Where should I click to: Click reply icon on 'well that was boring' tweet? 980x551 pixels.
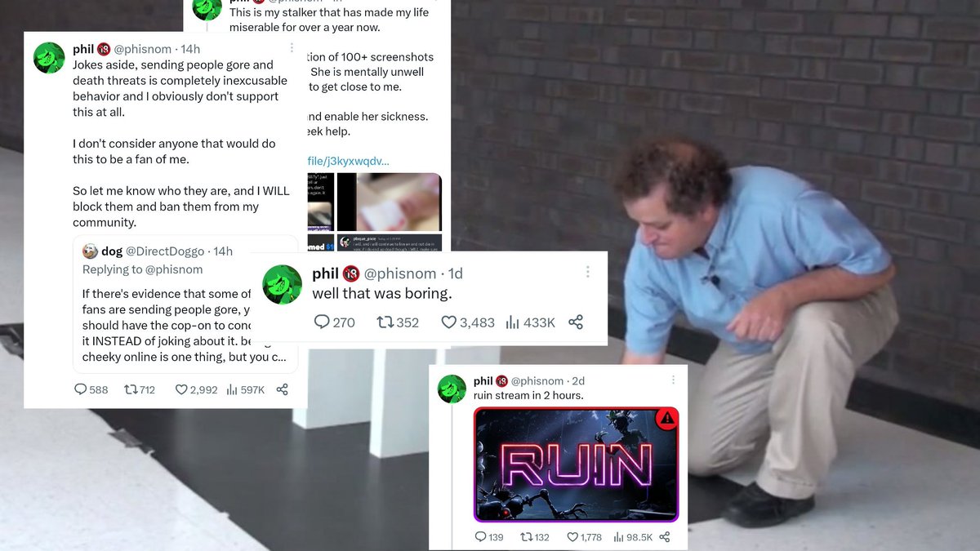click(x=322, y=322)
